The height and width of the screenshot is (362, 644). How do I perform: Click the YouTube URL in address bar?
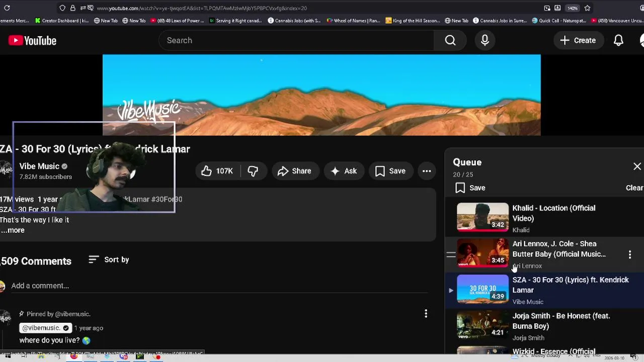[x=202, y=8]
